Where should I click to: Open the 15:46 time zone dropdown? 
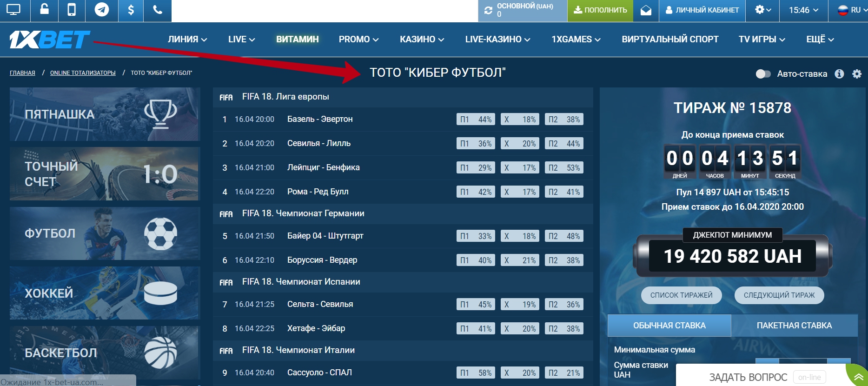(x=803, y=10)
